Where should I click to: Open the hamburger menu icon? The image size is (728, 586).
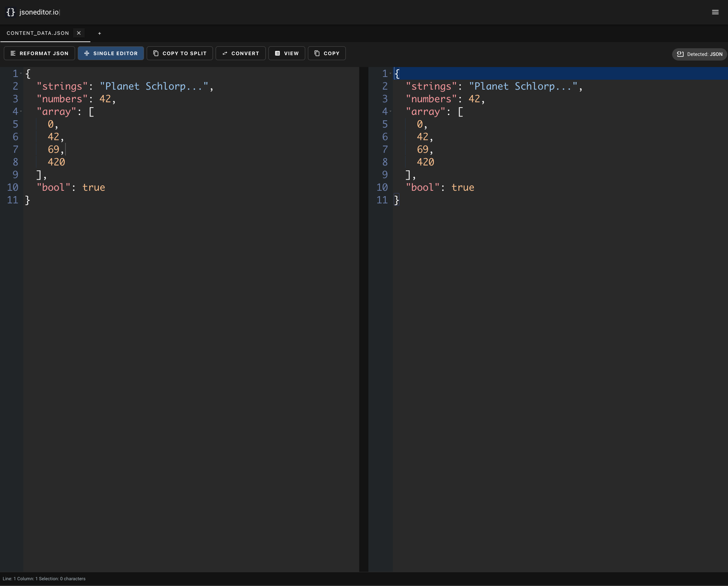tap(715, 12)
